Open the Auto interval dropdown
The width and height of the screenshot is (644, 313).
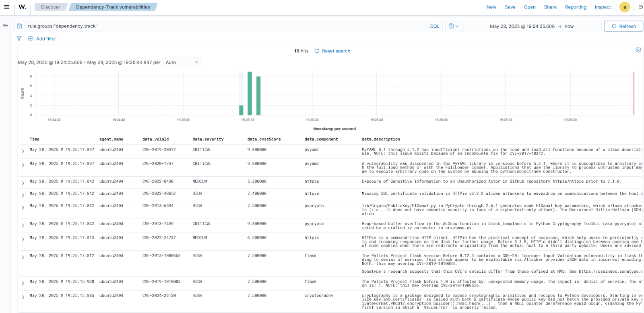point(182,62)
